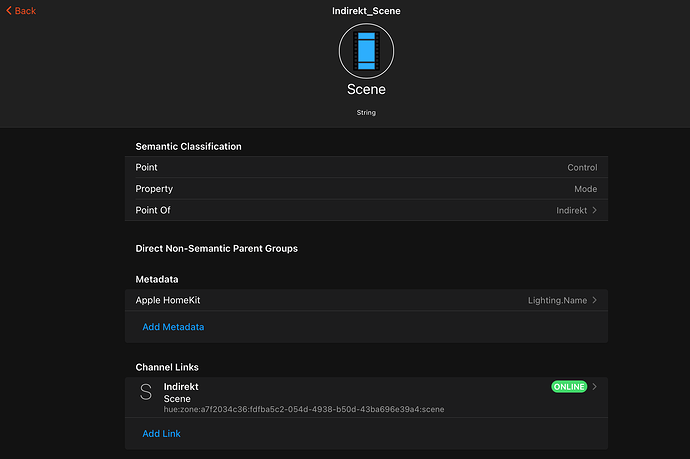
Task: Click the Direct Non-Semantic Parent Groups header
Action: tap(217, 248)
